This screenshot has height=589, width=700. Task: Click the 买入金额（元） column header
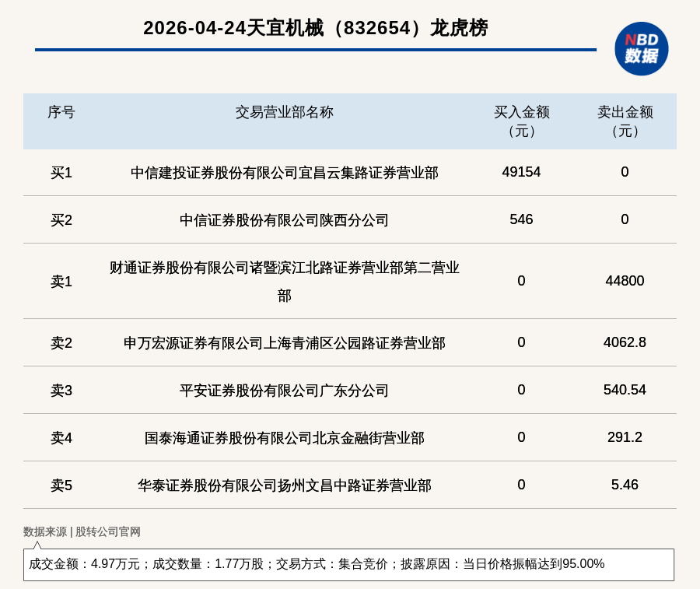[x=521, y=121]
